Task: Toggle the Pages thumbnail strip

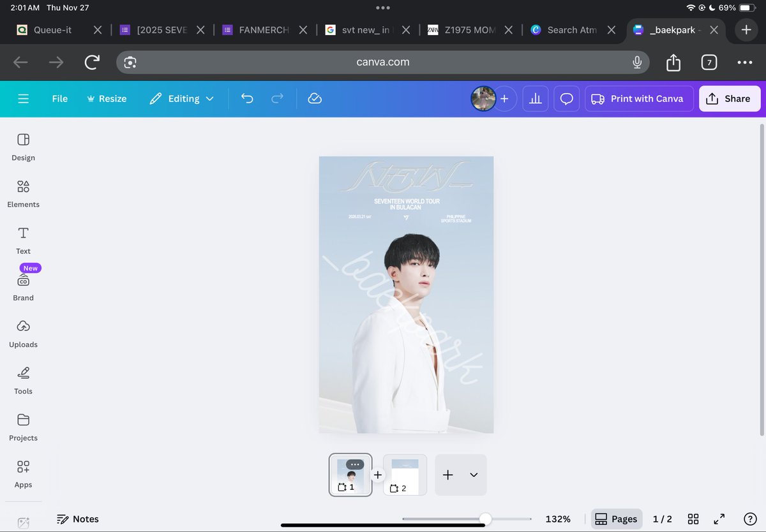Action: [x=617, y=519]
